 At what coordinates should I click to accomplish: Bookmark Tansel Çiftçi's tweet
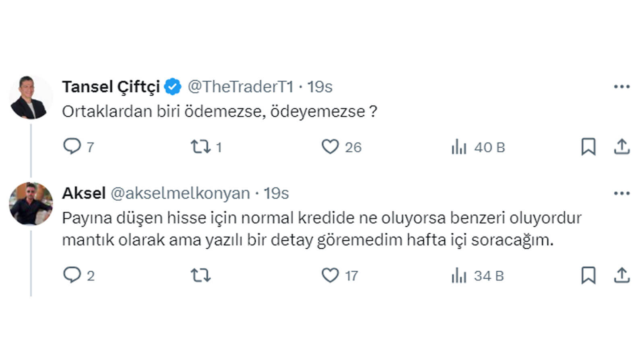(x=588, y=146)
